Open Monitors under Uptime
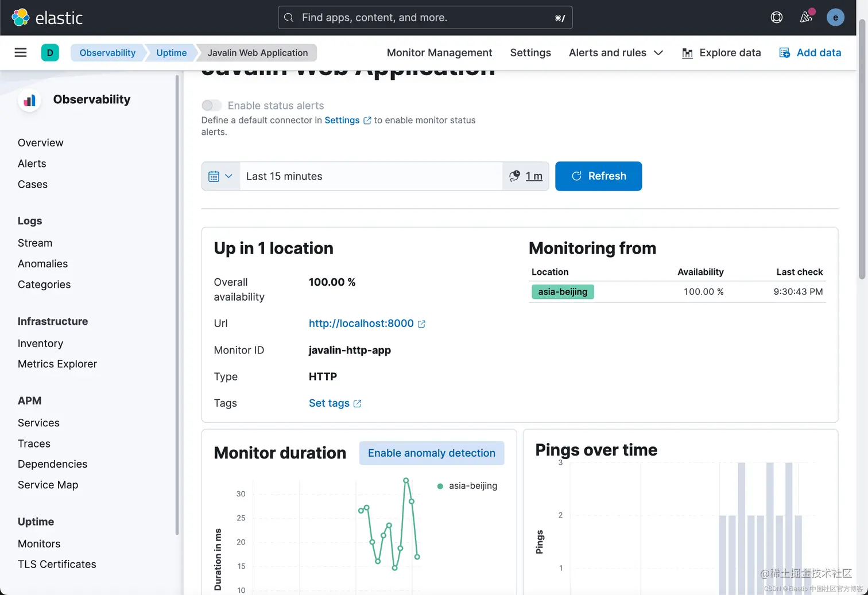The width and height of the screenshot is (868, 595). point(39,544)
